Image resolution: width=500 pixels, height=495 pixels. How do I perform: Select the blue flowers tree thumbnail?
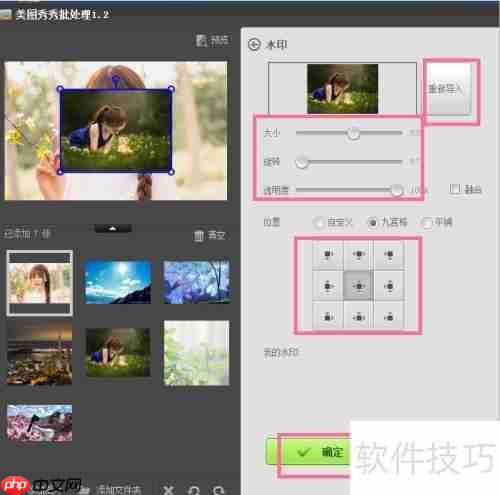[197, 282]
